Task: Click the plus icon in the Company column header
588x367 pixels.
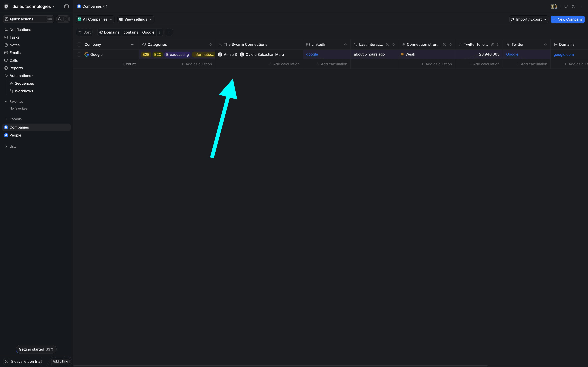Action: click(x=132, y=44)
